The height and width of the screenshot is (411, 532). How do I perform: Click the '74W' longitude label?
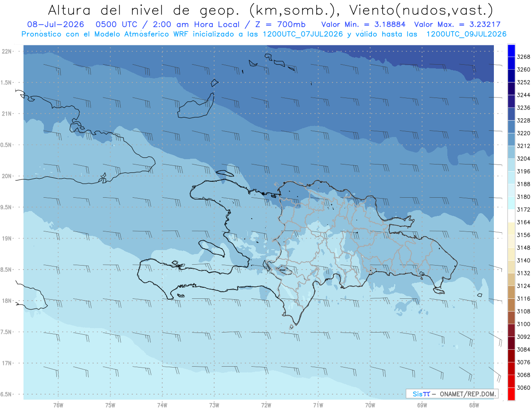pyautogui.click(x=162, y=405)
